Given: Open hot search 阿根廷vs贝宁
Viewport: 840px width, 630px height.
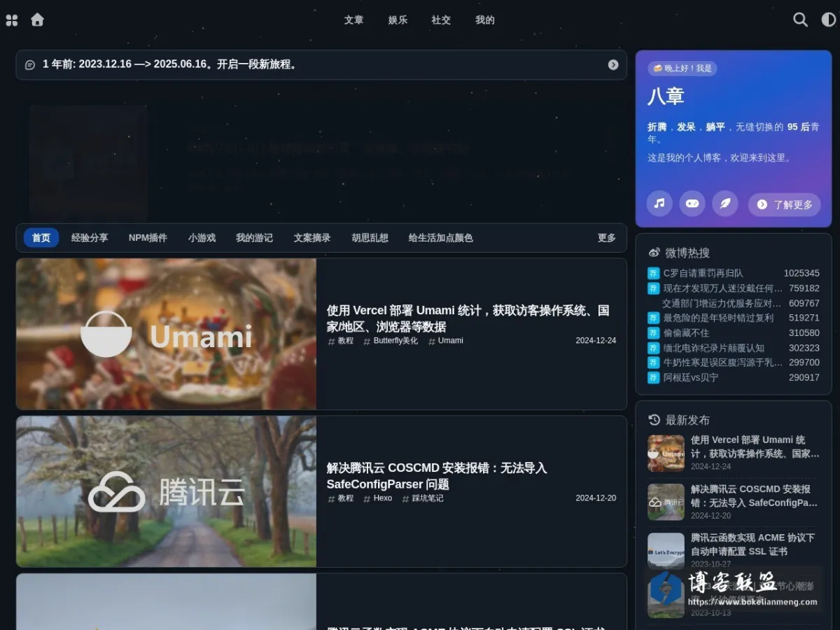Looking at the screenshot, I should (691, 377).
